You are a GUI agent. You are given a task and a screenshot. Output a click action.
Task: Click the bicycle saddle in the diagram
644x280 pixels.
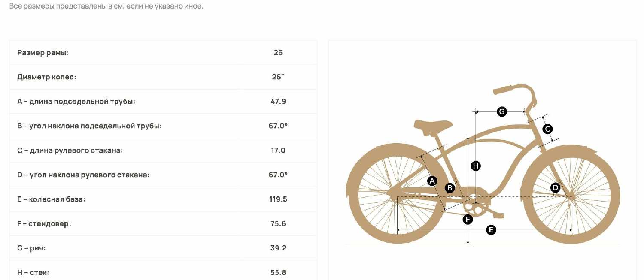pyautogui.click(x=433, y=125)
